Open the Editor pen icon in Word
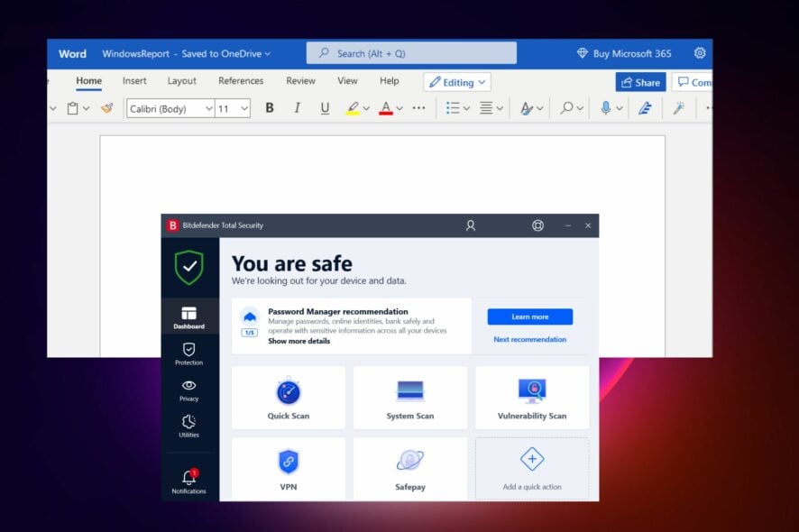Screen dimensions: 799x532 click(645, 108)
